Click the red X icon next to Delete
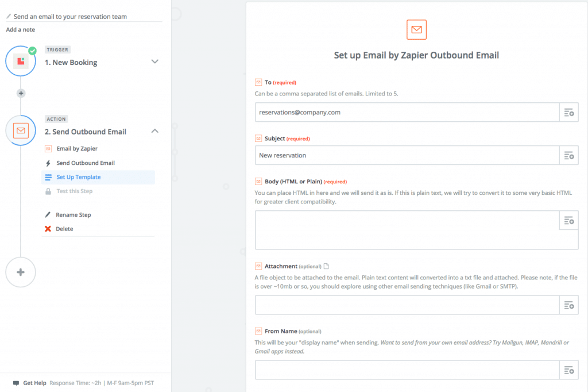588x392 pixels. pyautogui.click(x=48, y=229)
